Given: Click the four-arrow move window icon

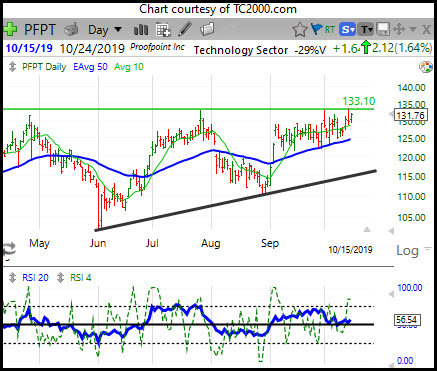Looking at the screenshot, I should pos(399,30).
